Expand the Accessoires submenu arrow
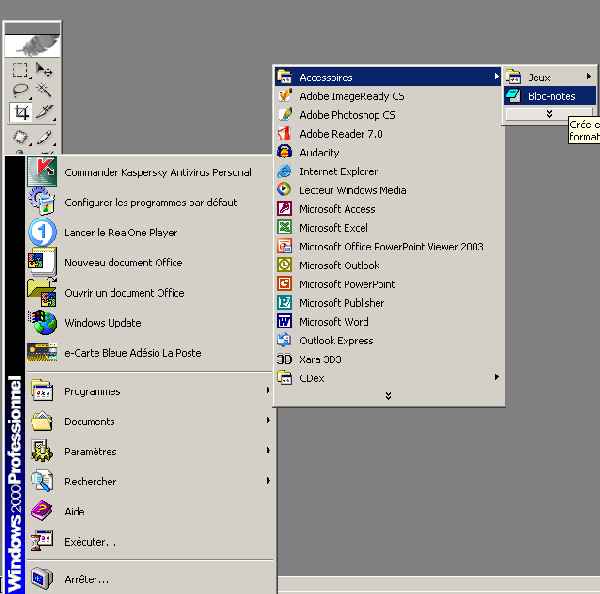Viewport: 600px width, 594px height. tap(496, 77)
